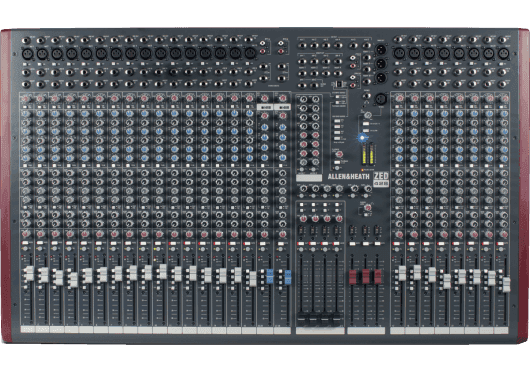Grab the first channel fader from the left

(x=29, y=274)
